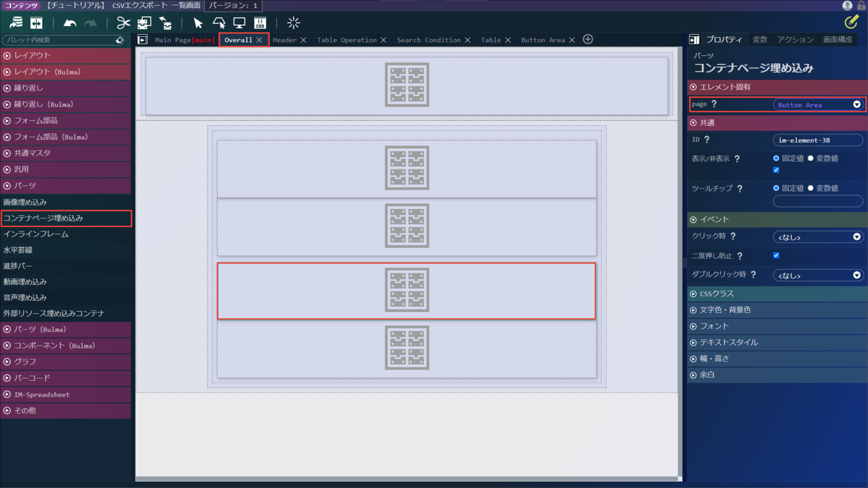Viewport: 868px width, 488px height.
Task: Expand the 文字色・背景色 section
Action: pyautogui.click(x=777, y=310)
